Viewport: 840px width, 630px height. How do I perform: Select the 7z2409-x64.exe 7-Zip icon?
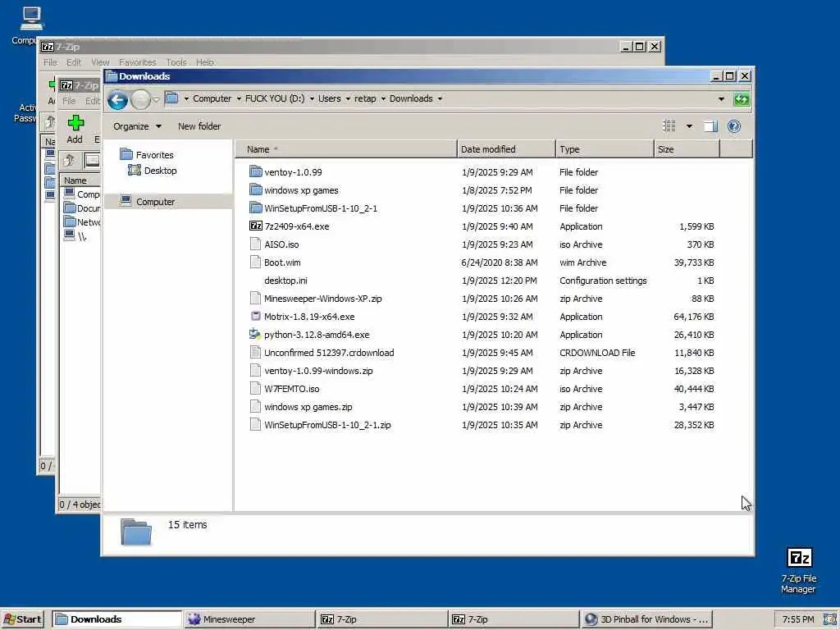click(256, 226)
